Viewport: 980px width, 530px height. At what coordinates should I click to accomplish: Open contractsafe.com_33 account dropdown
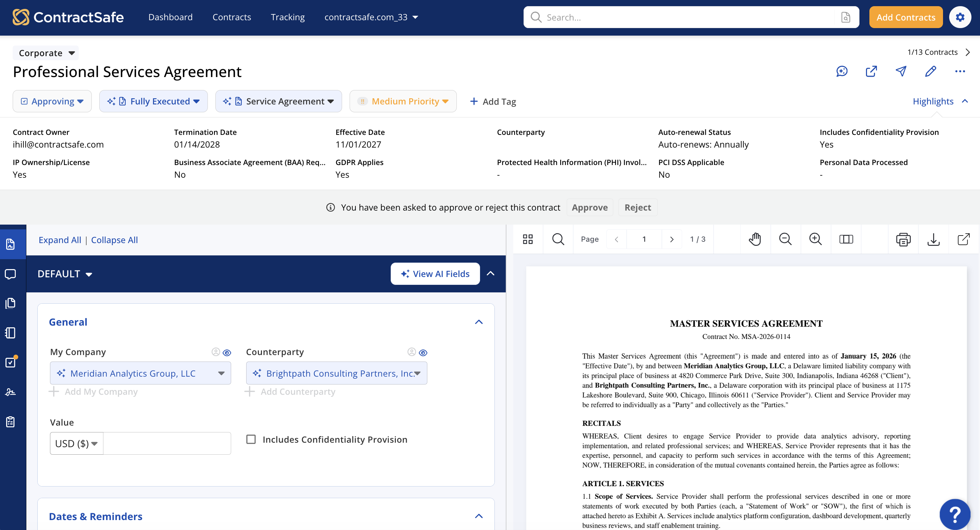(x=371, y=17)
